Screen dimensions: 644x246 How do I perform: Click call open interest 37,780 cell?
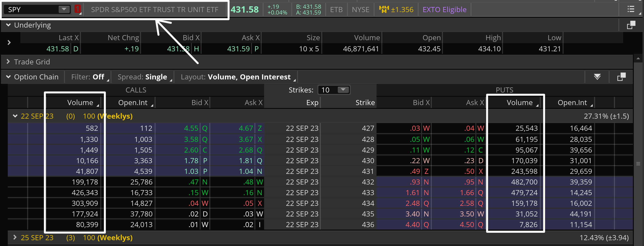click(x=141, y=214)
